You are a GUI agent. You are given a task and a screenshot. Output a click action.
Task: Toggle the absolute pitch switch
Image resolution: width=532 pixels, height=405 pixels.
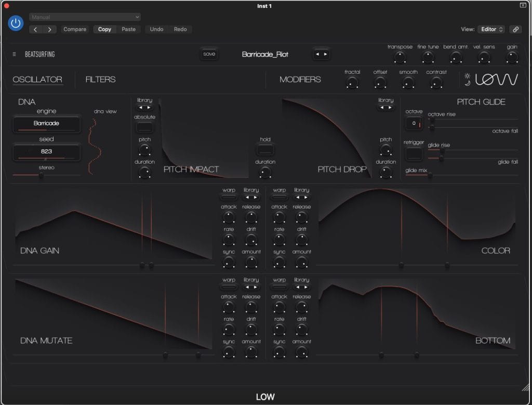click(144, 126)
